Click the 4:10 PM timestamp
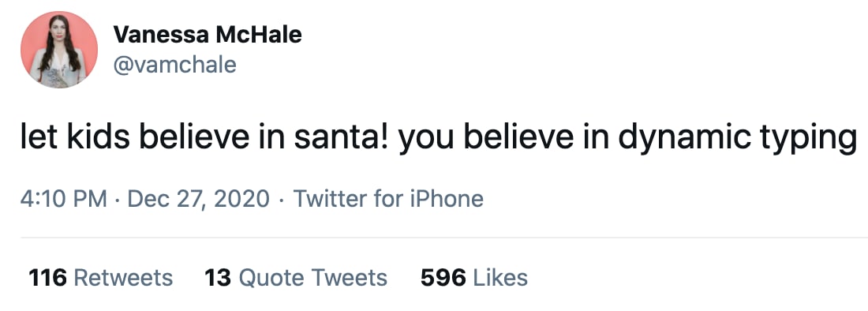868x311 pixels. point(64,199)
